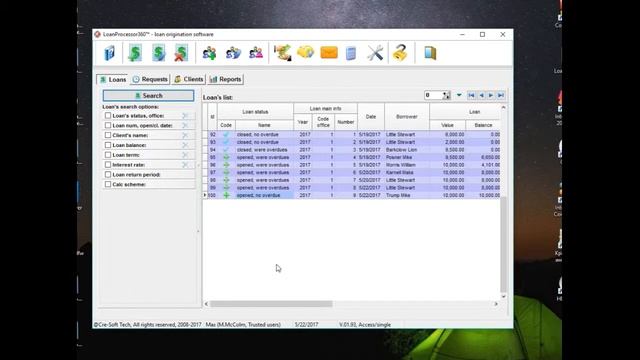Open the blue calculator icon
Screen dimensions: 640x360
pyautogui.click(x=351, y=53)
